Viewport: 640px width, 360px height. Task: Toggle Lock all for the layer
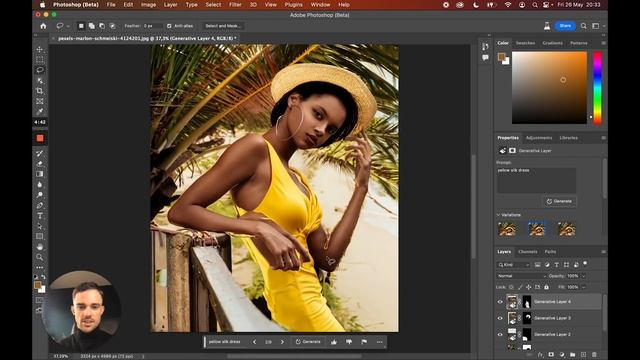point(546,287)
